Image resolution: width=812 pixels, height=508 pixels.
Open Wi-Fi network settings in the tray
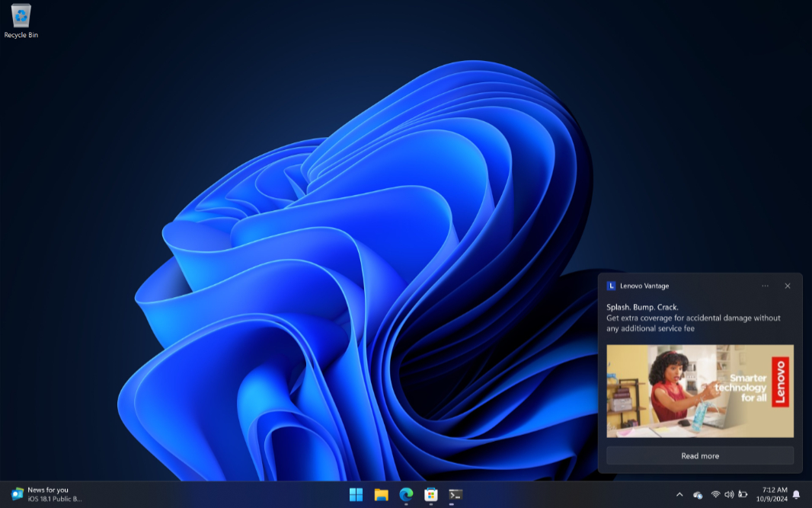[715, 494]
